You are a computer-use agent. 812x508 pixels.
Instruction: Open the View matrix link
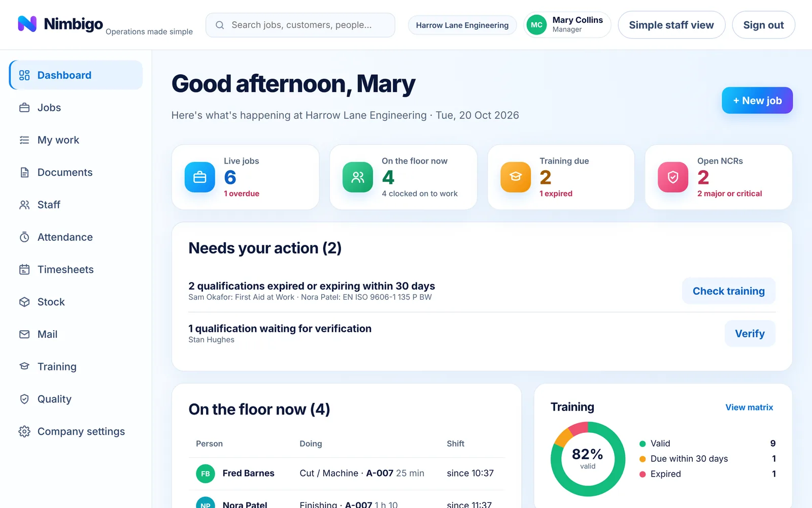pyautogui.click(x=749, y=407)
